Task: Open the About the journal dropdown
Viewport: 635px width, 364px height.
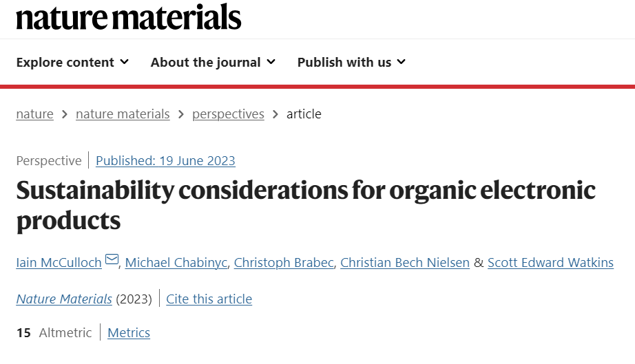Action: (x=213, y=63)
